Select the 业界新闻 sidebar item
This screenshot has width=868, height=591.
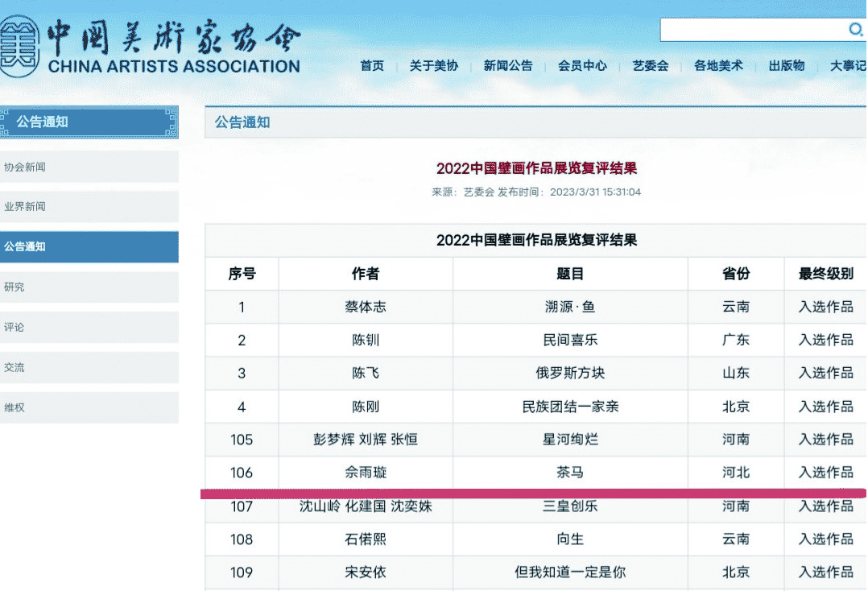89,207
